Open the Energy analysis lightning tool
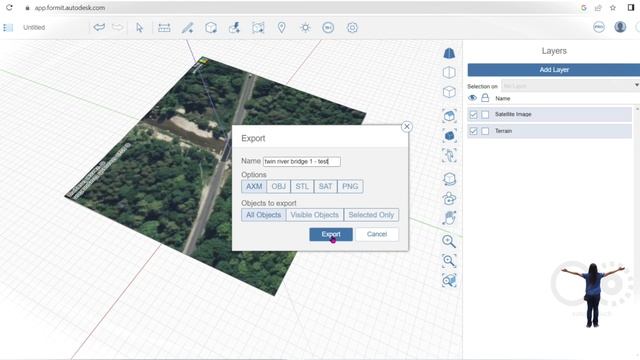The width and height of the screenshot is (640, 360). [234, 27]
